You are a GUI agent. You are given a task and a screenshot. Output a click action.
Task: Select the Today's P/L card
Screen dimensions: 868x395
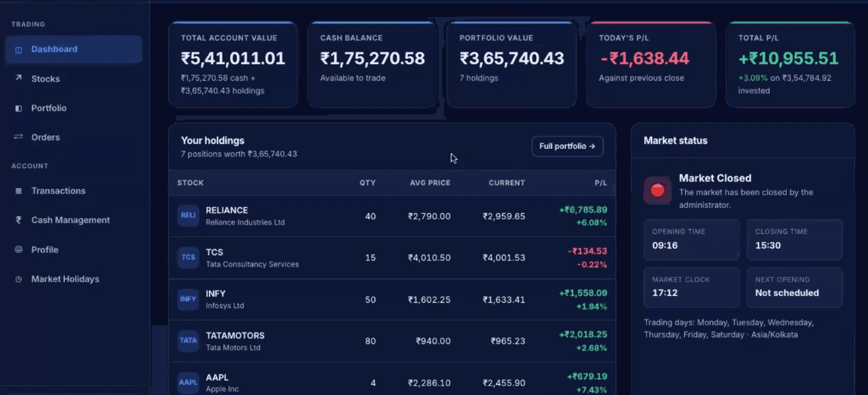pyautogui.click(x=651, y=65)
